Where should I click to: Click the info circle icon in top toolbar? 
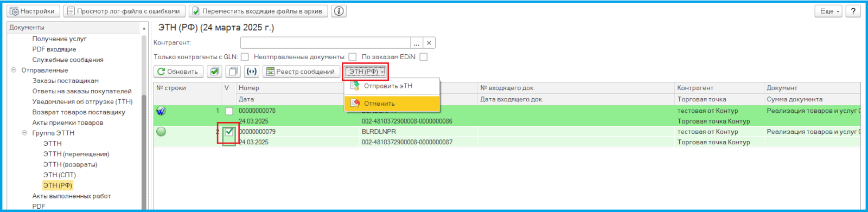(x=339, y=11)
